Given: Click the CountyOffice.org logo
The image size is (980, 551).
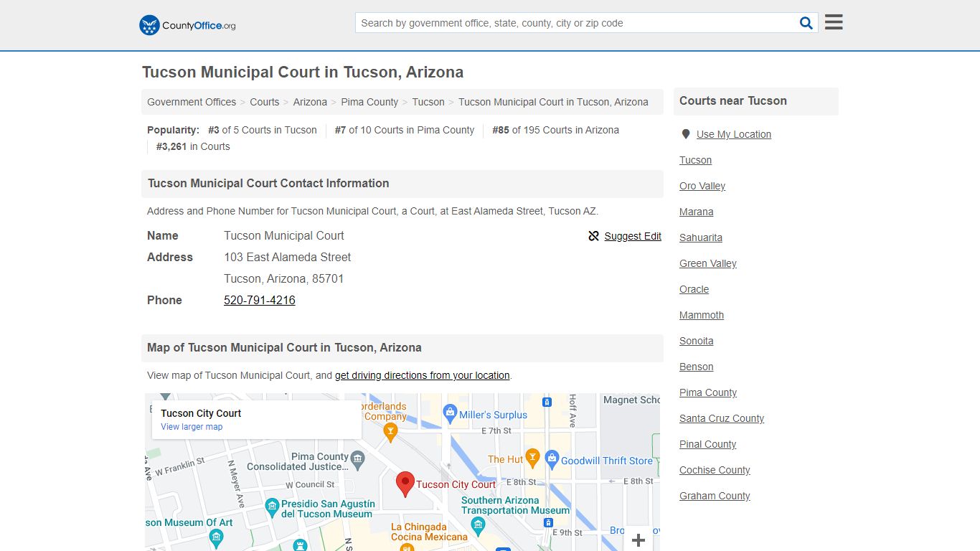Looking at the screenshot, I should pos(187,25).
